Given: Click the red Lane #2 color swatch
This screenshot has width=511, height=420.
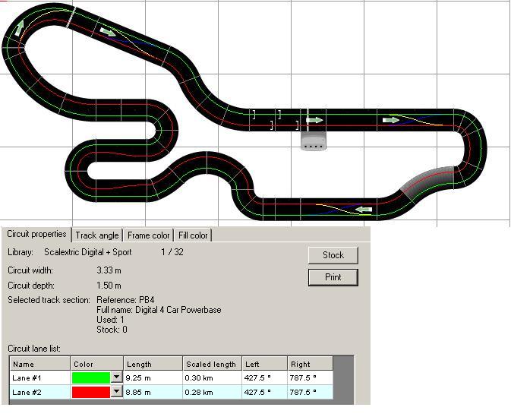Looking at the screenshot, I should (90, 392).
